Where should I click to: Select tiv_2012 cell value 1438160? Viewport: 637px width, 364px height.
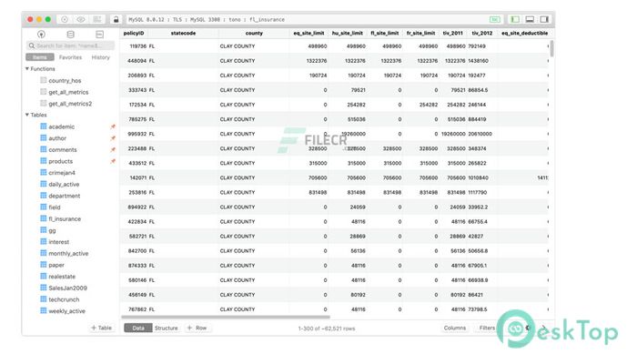478,61
